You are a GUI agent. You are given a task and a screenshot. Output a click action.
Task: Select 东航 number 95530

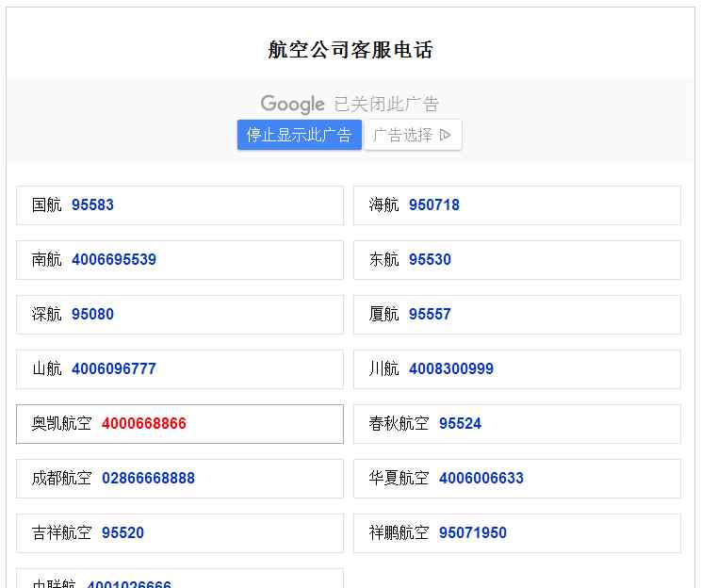click(x=430, y=259)
